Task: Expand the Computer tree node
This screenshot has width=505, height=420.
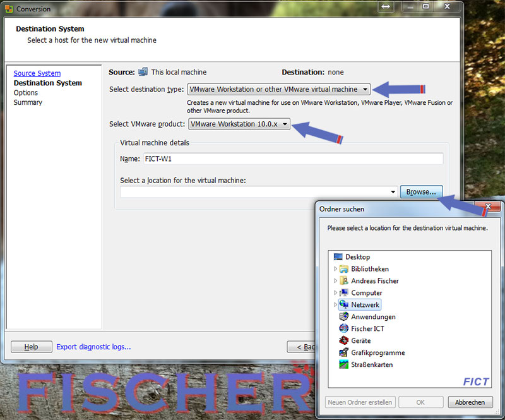Action: (x=335, y=292)
